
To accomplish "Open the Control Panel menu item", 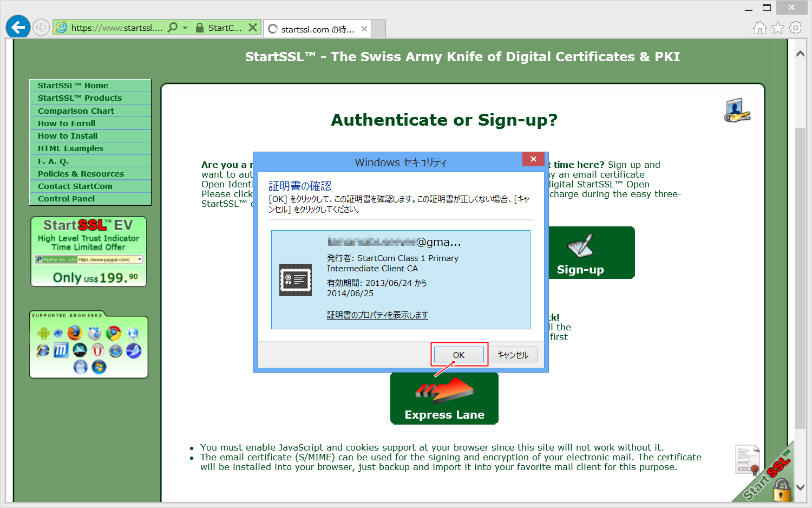I will (66, 199).
